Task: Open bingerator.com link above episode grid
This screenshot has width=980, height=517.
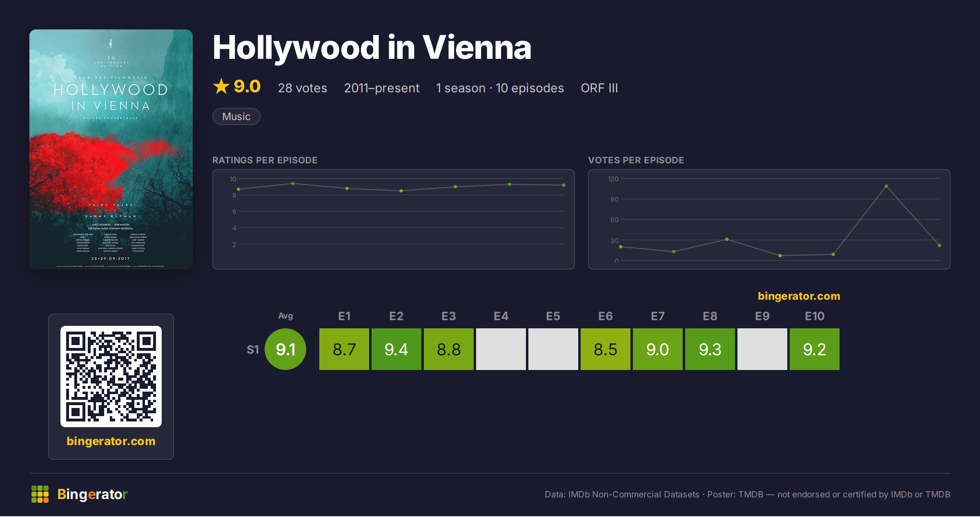Action: [x=799, y=296]
